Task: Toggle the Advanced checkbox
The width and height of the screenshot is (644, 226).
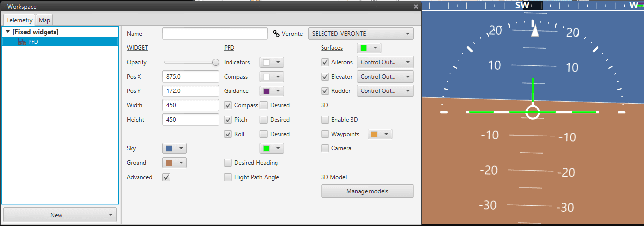Action: (x=166, y=177)
